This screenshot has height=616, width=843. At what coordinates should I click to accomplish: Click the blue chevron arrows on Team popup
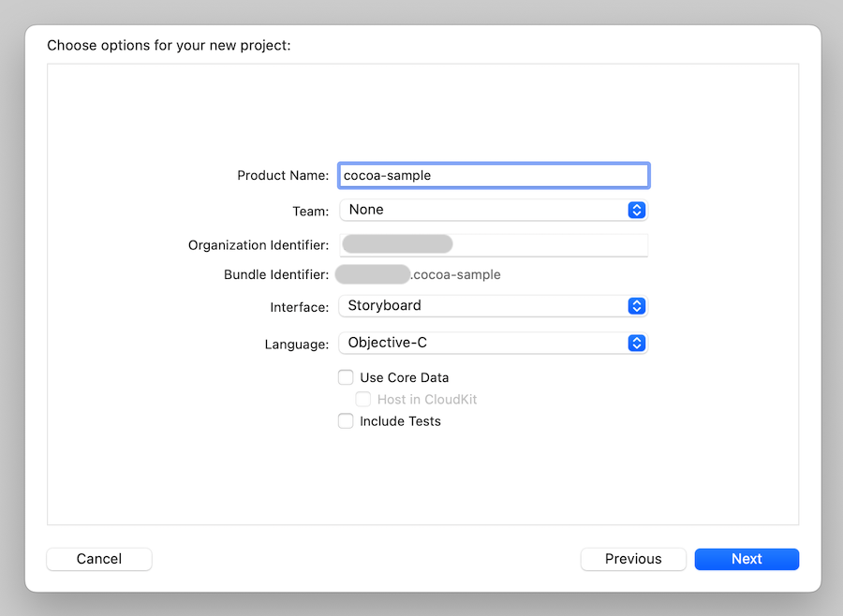point(636,210)
